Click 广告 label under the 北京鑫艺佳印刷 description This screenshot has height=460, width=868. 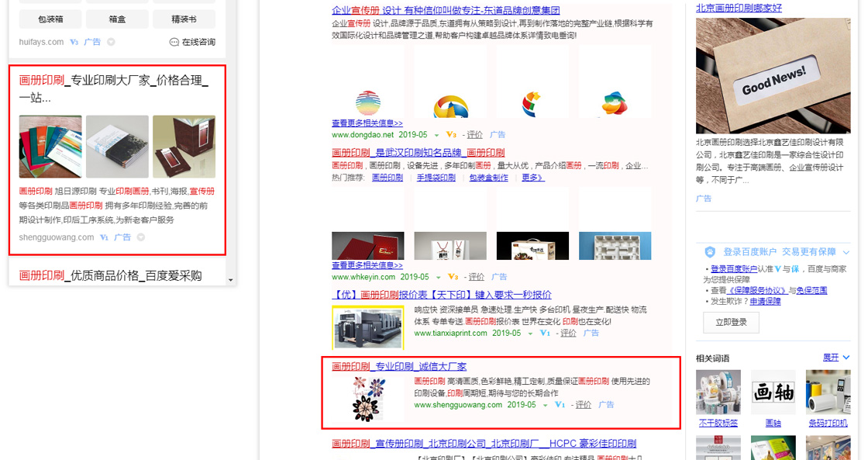704,199
